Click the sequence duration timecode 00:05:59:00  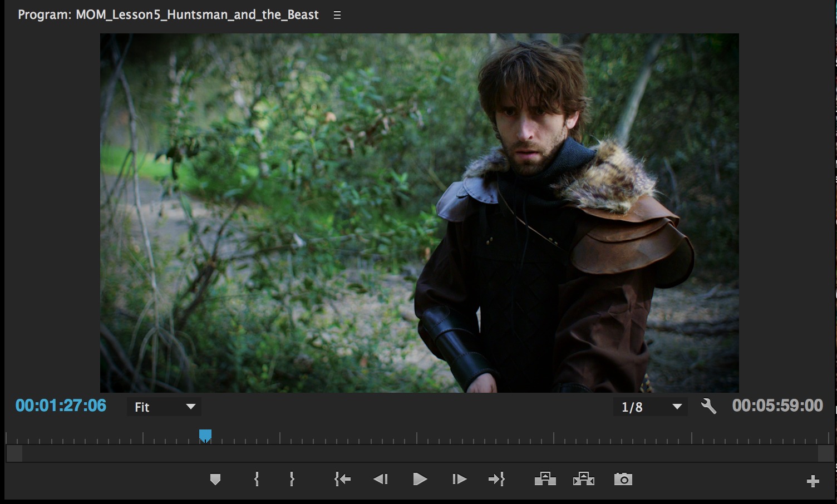click(777, 406)
